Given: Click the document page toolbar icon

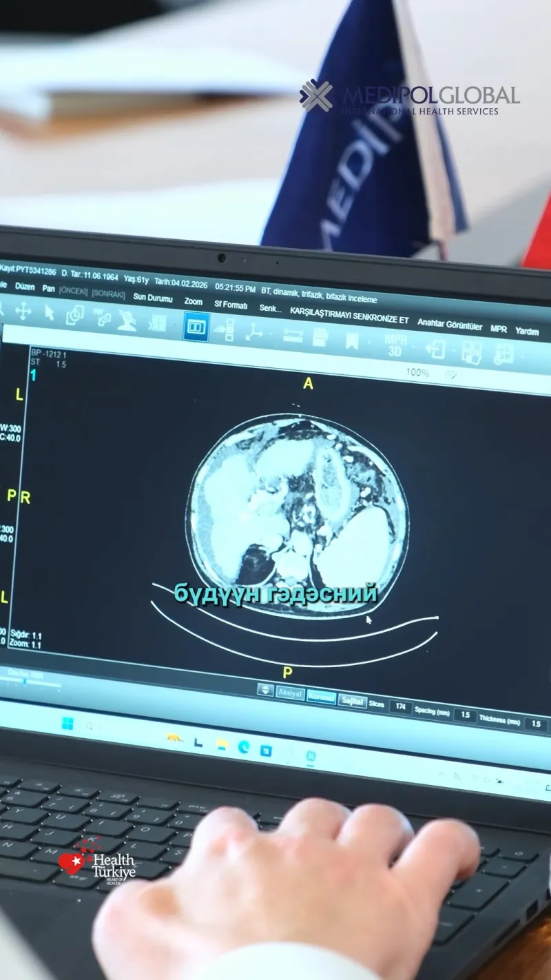Looking at the screenshot, I should tap(320, 337).
